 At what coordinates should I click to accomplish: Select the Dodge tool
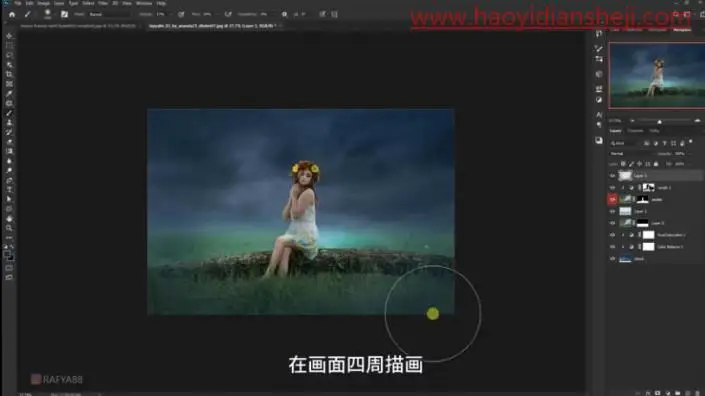pyautogui.click(x=9, y=171)
